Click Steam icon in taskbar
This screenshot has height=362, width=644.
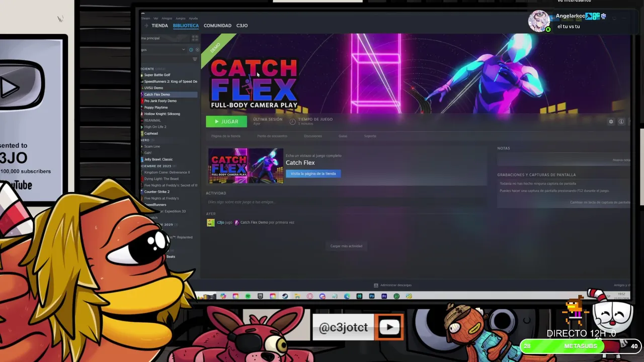coord(285,296)
